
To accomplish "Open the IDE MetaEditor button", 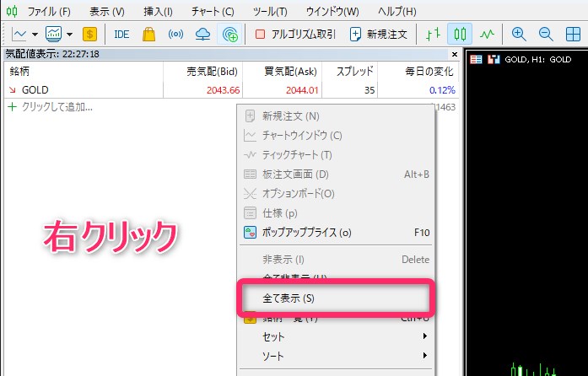I will coord(121,35).
